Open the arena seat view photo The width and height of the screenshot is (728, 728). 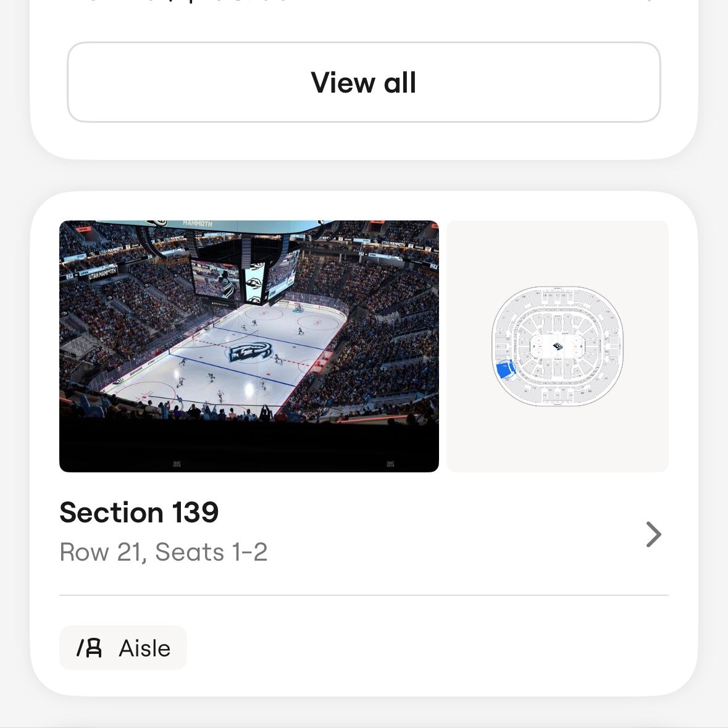[x=249, y=346]
